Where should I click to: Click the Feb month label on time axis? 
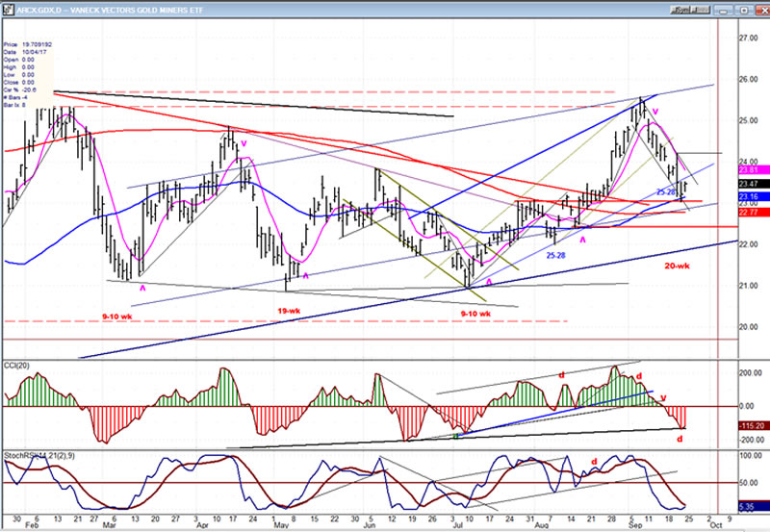(x=32, y=525)
